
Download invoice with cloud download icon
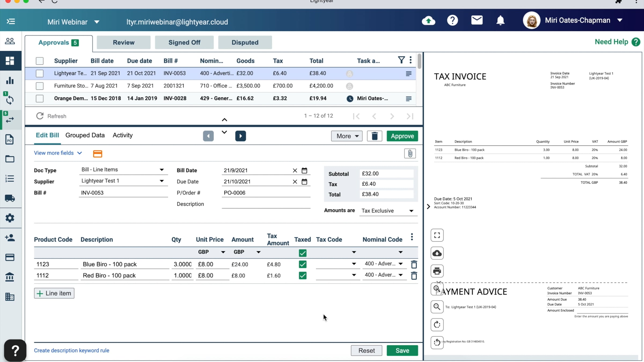[437, 253]
